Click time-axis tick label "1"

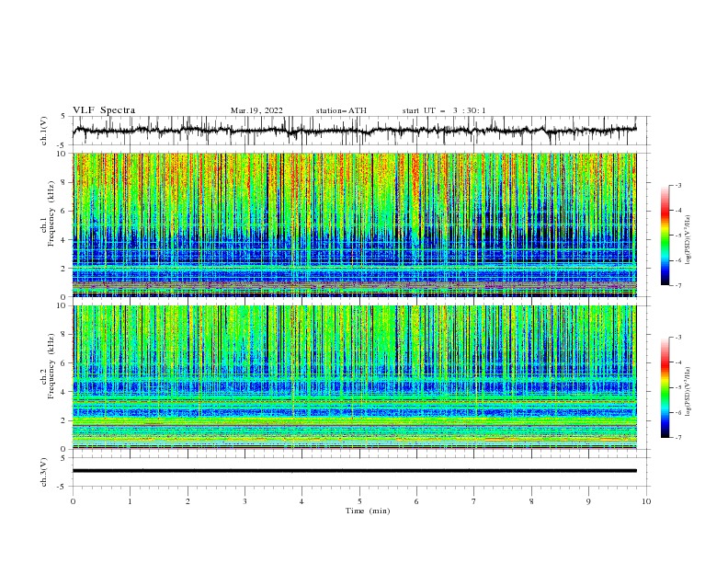130,501
